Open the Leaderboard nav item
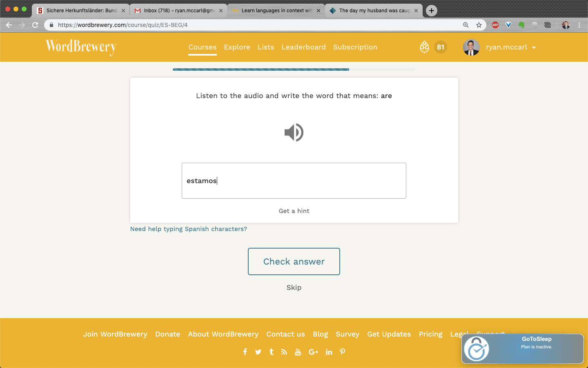588x368 pixels. (303, 47)
